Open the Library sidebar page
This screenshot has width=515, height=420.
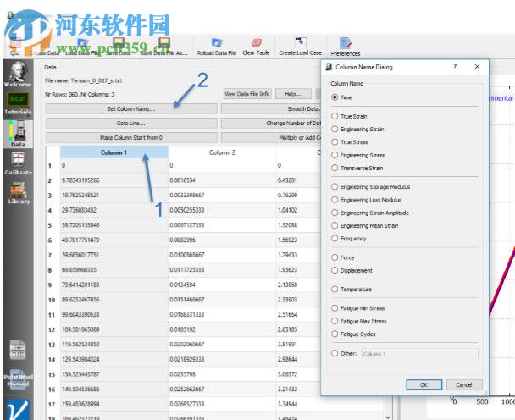click(19, 193)
